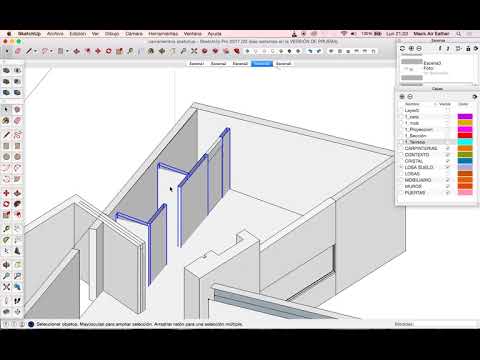This screenshot has height=360, width=480.
Task: Activate the Orbit tool in left toolbar
Action: (x=6, y=265)
